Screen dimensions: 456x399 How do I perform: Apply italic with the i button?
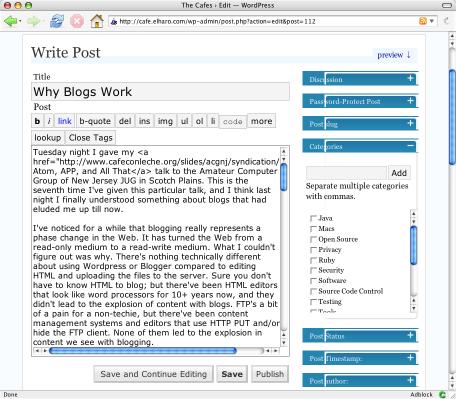49,121
